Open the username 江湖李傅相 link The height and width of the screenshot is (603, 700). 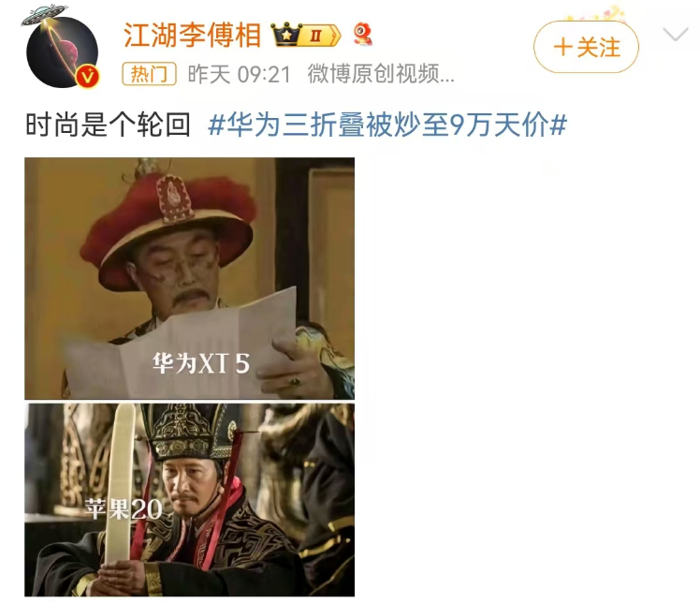[192, 36]
